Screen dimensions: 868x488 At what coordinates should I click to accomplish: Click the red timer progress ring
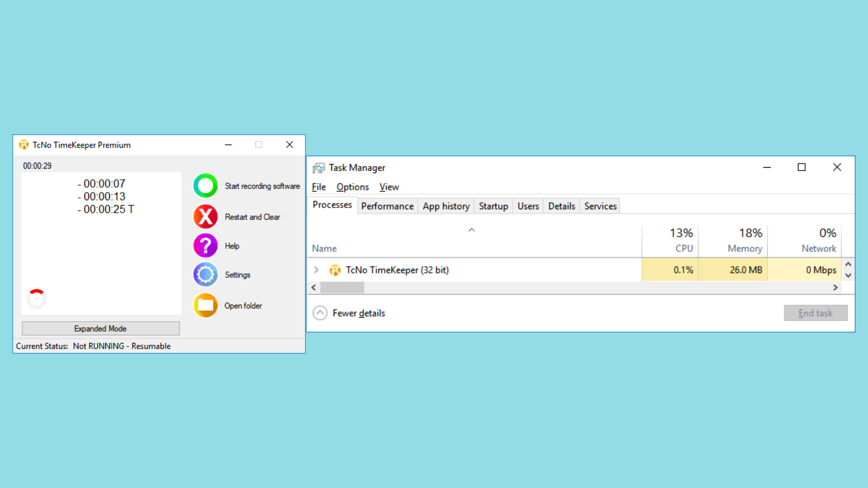(x=36, y=299)
